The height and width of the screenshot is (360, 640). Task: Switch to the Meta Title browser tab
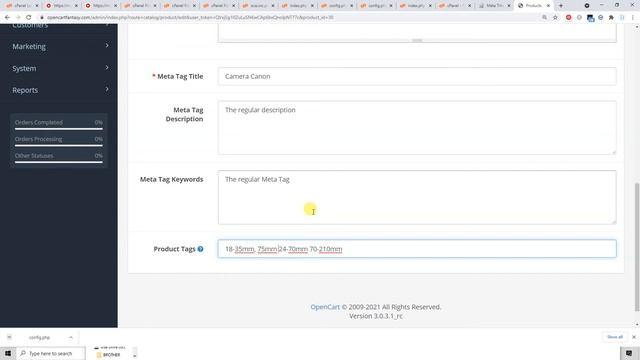tap(494, 6)
